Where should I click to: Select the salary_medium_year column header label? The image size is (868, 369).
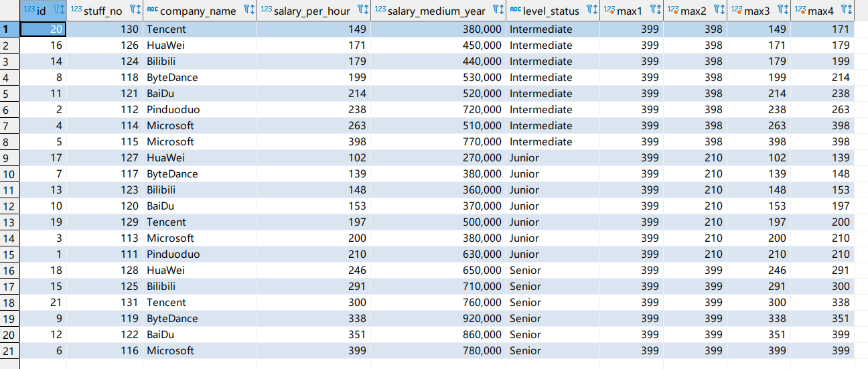[x=437, y=11]
